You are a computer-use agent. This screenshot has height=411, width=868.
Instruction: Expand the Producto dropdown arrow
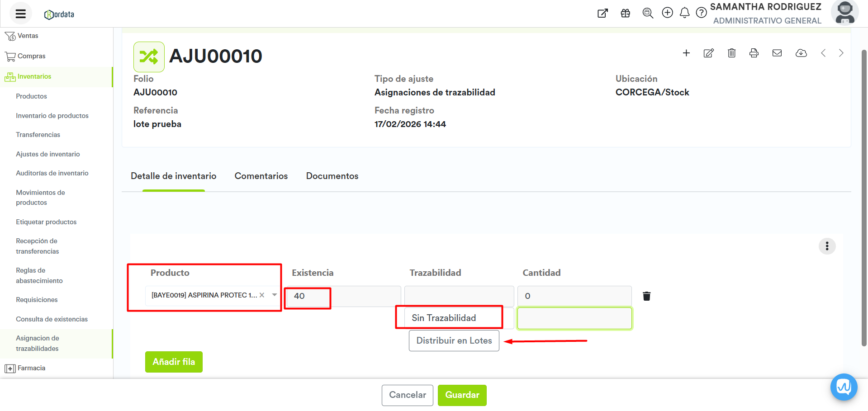274,295
